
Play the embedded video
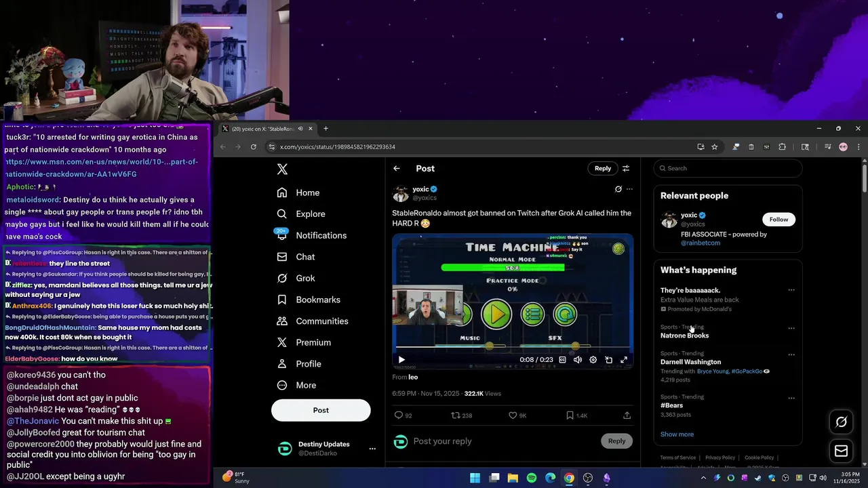pos(401,360)
